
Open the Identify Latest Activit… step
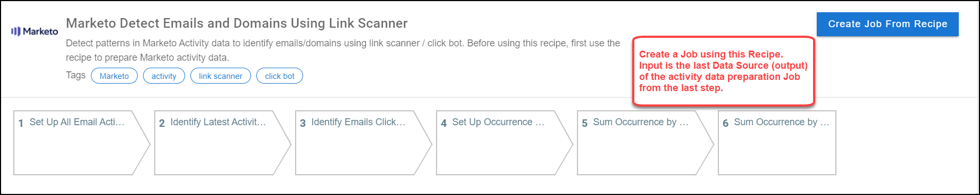[223, 143]
